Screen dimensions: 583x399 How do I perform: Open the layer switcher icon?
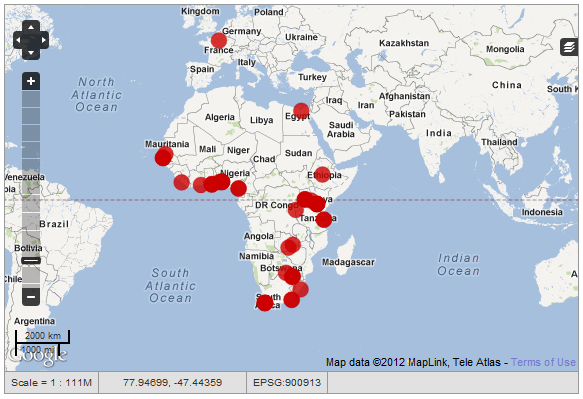[x=569, y=47]
